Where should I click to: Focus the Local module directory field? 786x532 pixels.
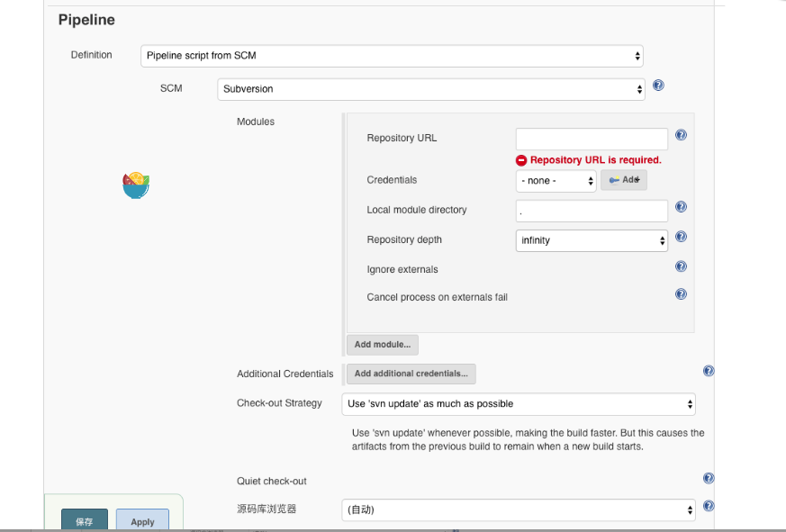click(592, 212)
